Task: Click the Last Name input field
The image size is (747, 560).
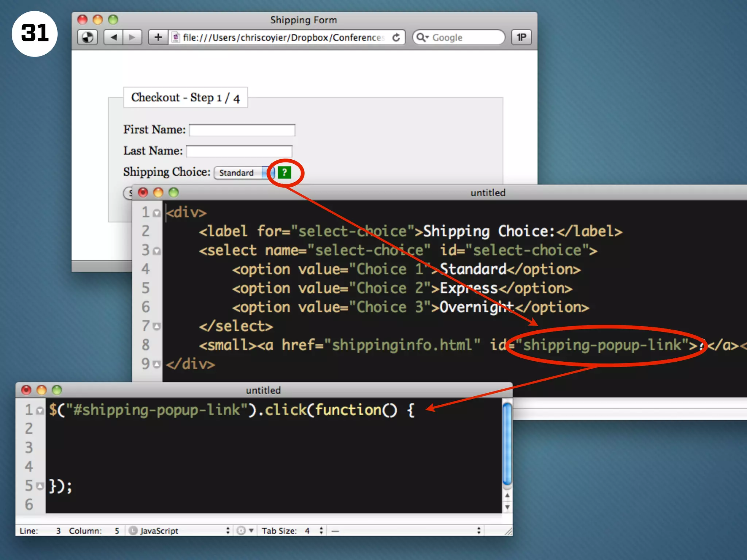Action: tap(239, 151)
